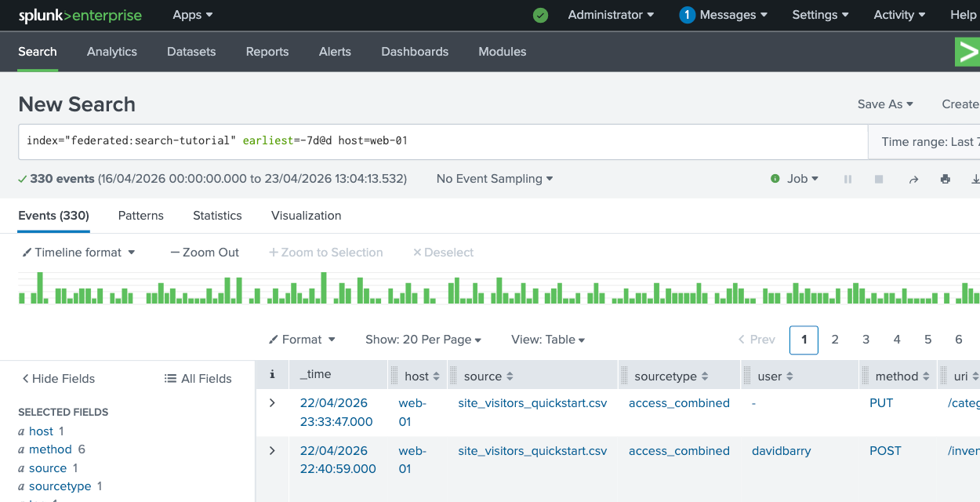The image size is (980, 502).
Task: Click the source selected field
Action: 48,468
